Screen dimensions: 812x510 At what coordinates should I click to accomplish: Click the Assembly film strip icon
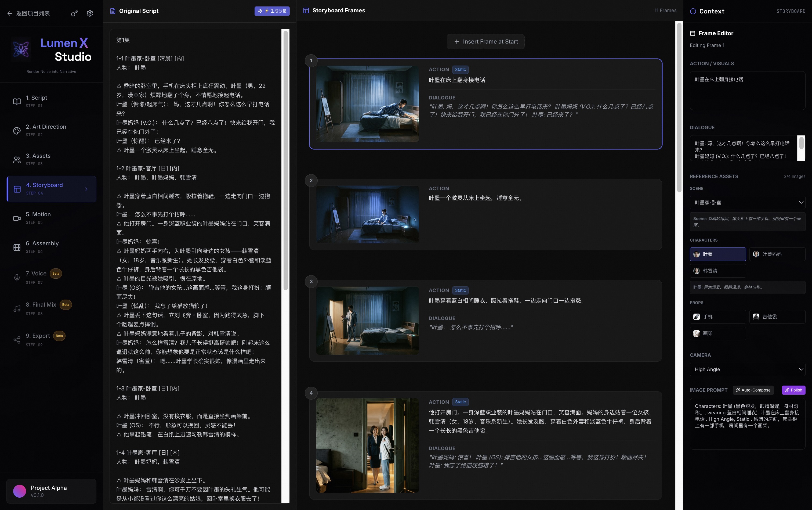(x=17, y=247)
